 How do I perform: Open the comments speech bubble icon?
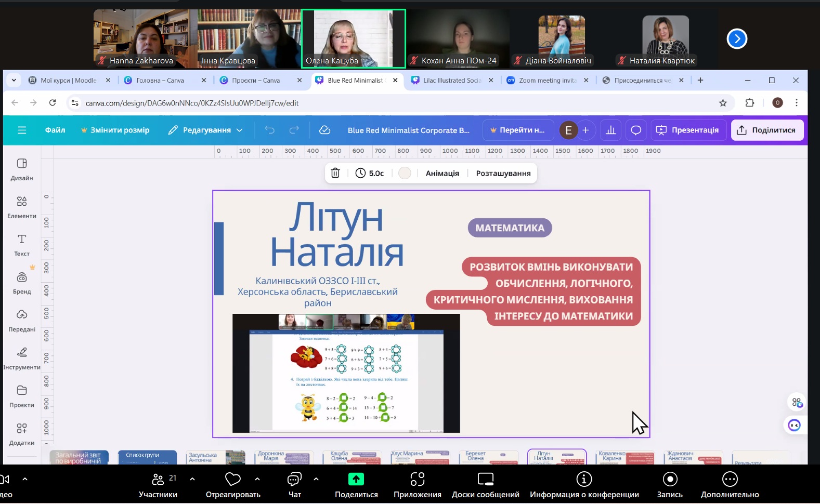tap(635, 130)
